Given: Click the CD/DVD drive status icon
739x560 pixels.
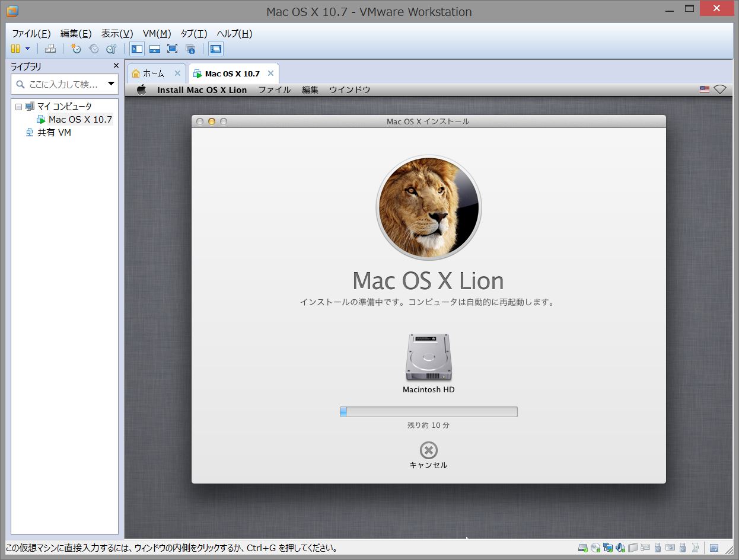Looking at the screenshot, I should (x=595, y=548).
